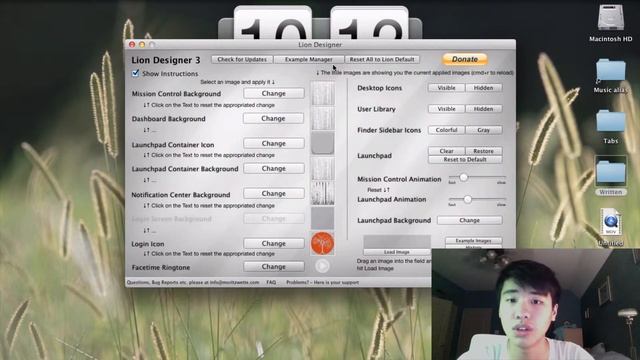Click Reset All to Lion Default
The image size is (640, 360).
click(x=382, y=59)
